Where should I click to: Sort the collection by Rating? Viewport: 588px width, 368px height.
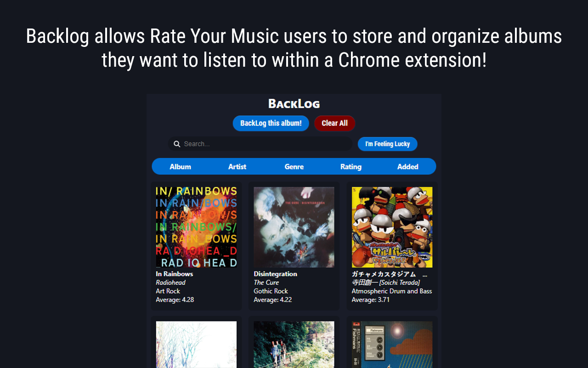coord(351,167)
